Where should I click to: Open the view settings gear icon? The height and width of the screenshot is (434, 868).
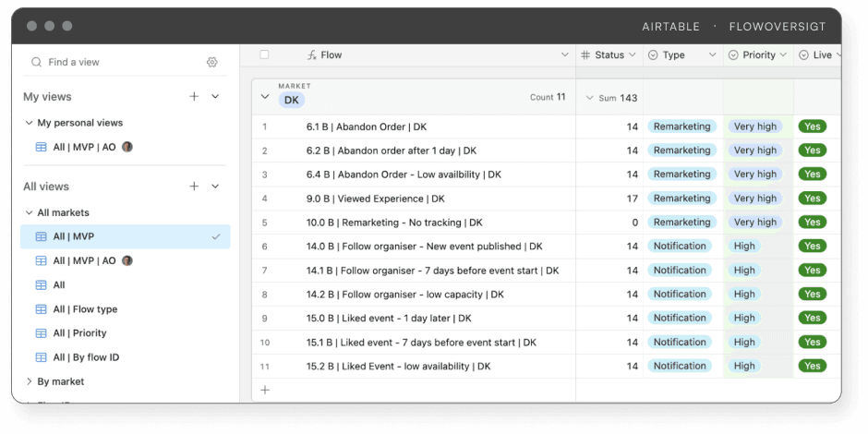212,62
